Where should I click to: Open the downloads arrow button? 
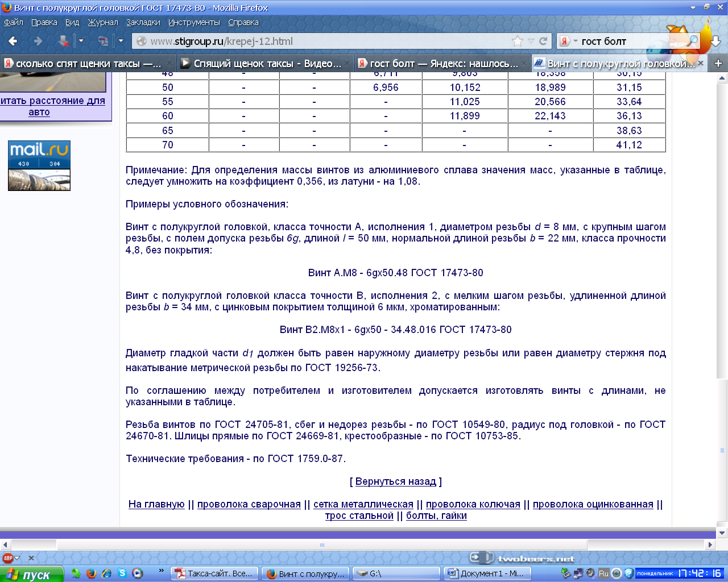[x=715, y=41]
